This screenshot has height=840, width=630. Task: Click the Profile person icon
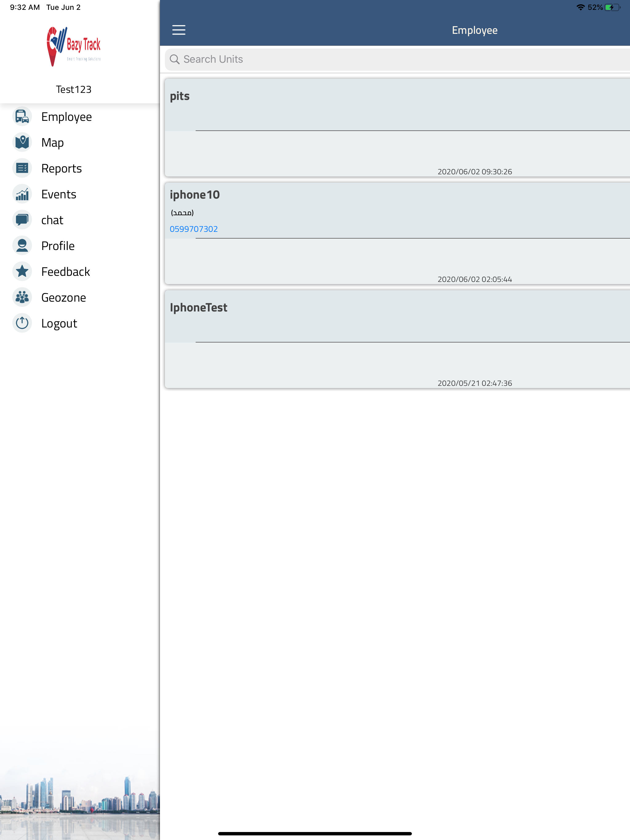22,246
